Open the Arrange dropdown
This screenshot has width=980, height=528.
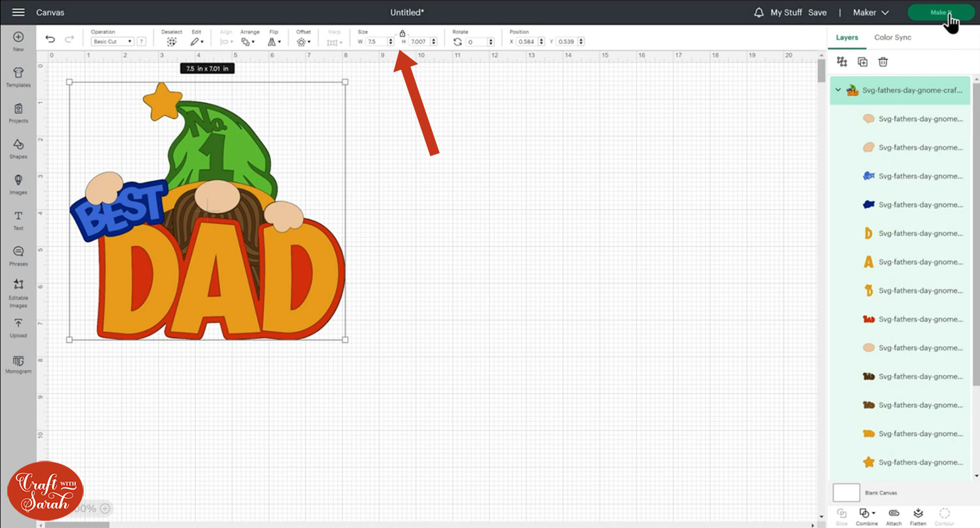[248, 42]
